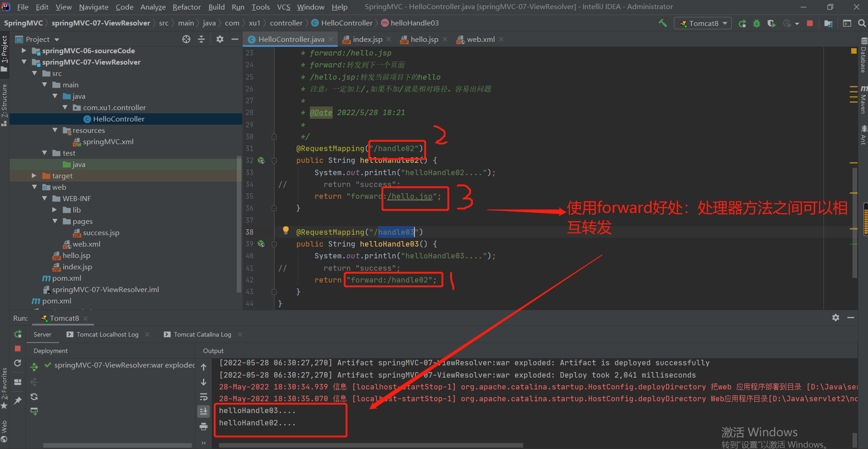Toggle the 1: Project tool window stripe
The width and height of the screenshot is (868, 449).
(x=5, y=54)
